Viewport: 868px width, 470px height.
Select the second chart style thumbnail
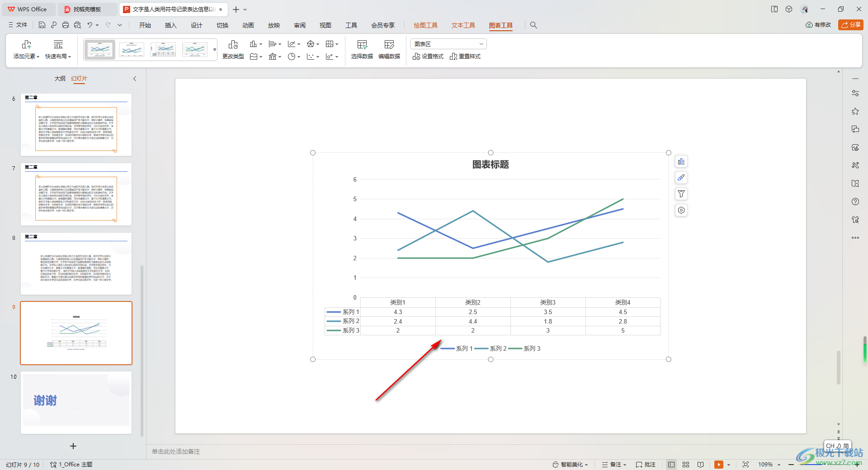coord(132,50)
